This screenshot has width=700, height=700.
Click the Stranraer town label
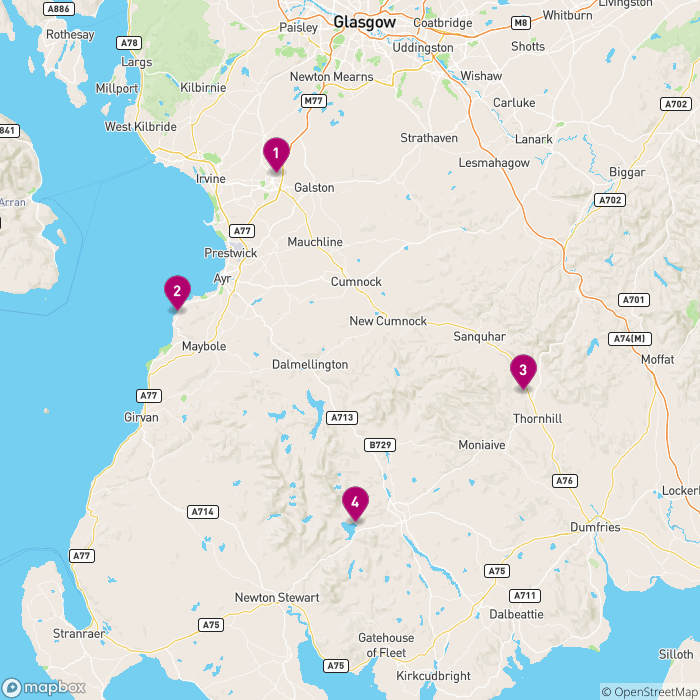point(79,633)
